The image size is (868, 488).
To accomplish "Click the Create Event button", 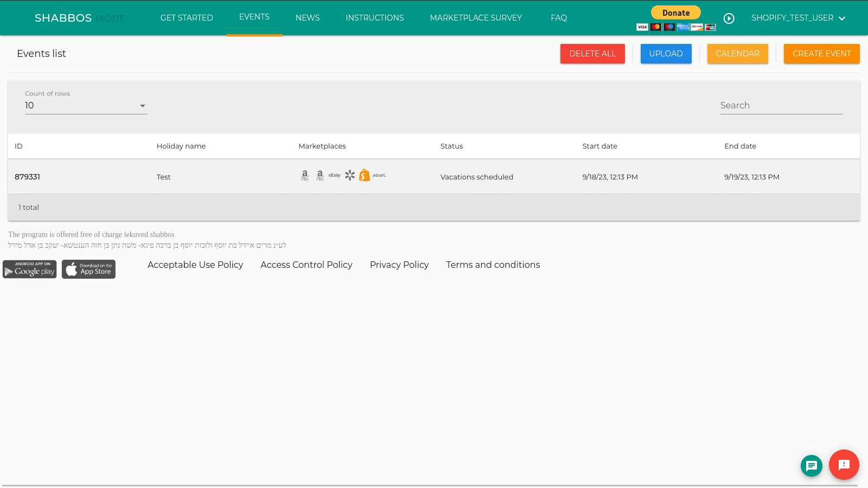I will coord(821,54).
